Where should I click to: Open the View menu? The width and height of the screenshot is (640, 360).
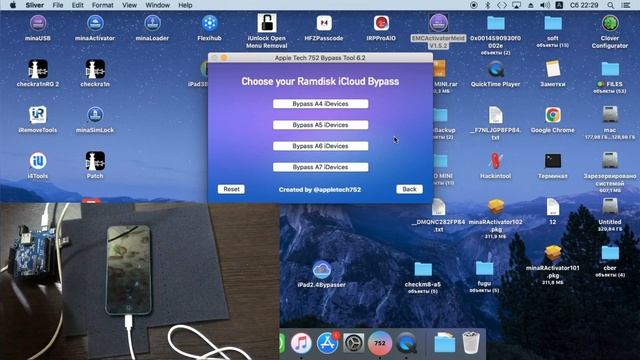click(129, 5)
